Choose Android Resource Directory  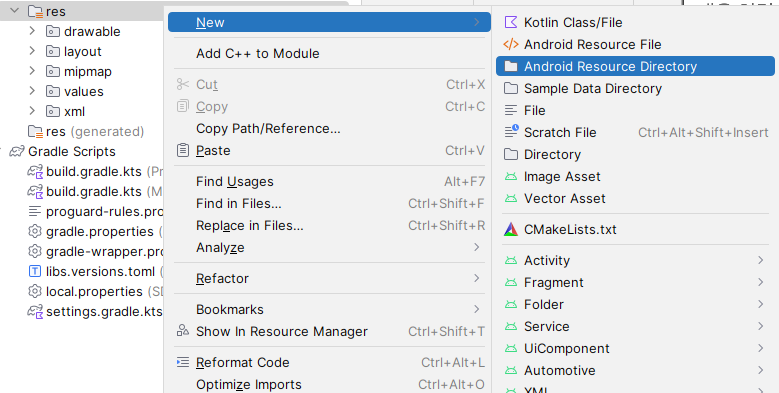pos(635,66)
